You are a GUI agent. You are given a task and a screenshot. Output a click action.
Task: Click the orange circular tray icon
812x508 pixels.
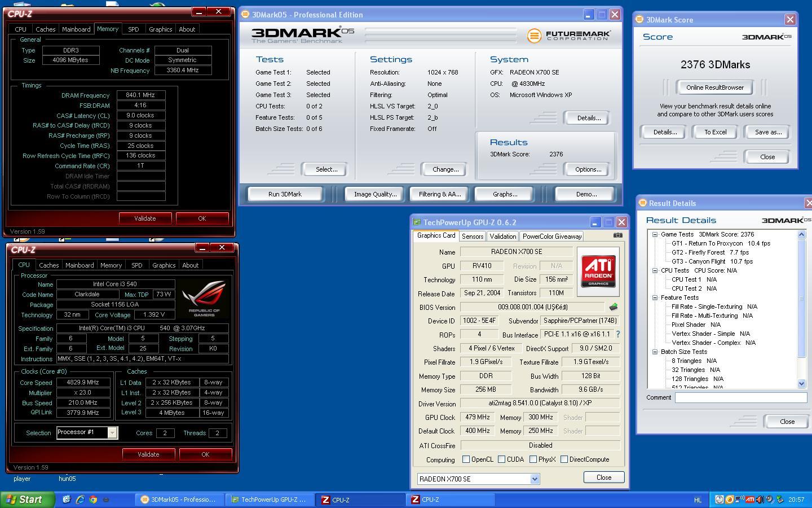729,500
